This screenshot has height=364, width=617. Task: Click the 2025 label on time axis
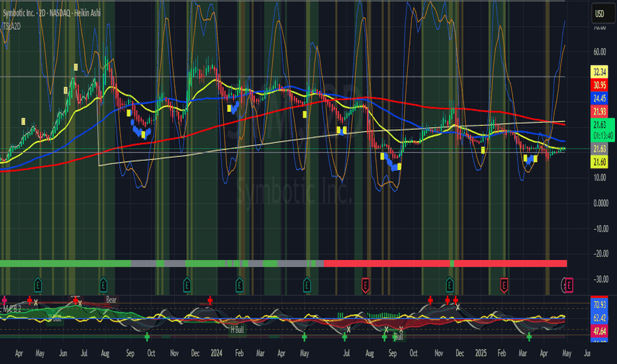click(481, 353)
